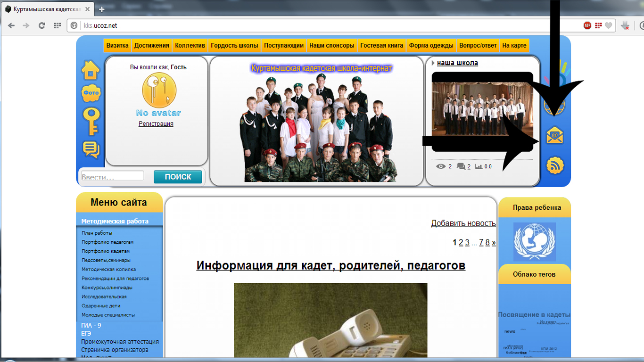644x362 pixels.
Task: Open Рекомендации для педагогов in site menu
Action: tap(116, 279)
